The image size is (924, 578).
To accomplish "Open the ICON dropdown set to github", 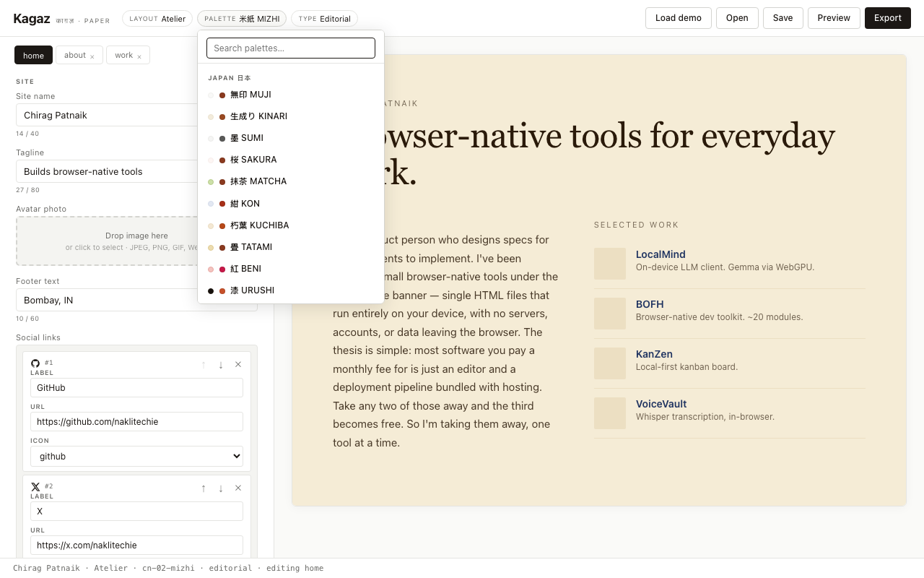I will [136, 456].
